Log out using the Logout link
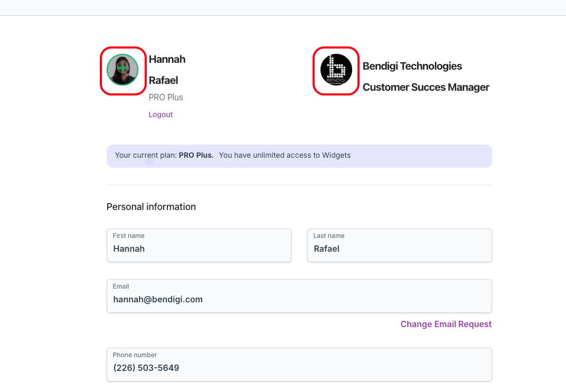The width and height of the screenshot is (566, 392). [x=161, y=114]
